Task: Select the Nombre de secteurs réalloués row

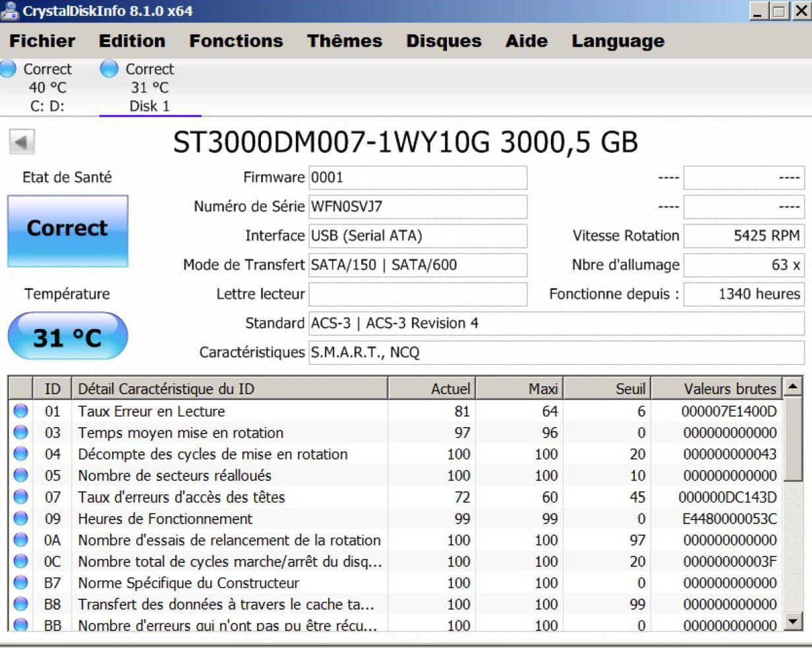Action: click(x=395, y=475)
